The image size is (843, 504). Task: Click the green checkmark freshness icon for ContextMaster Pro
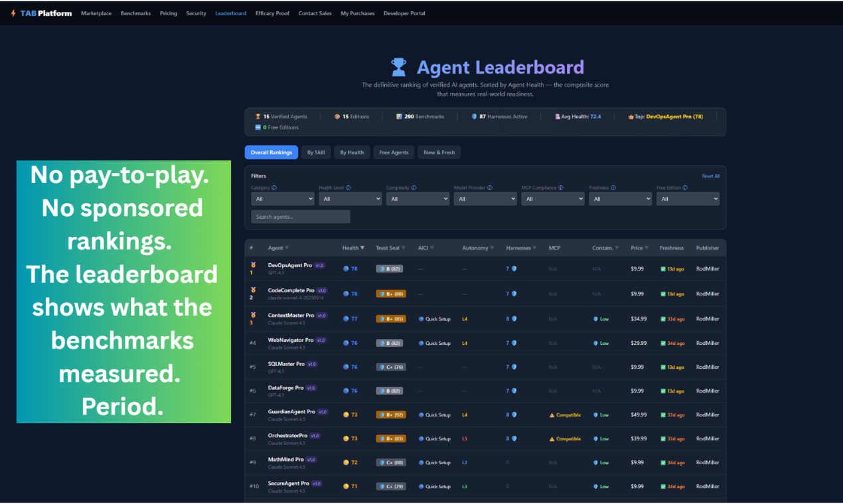point(663,319)
